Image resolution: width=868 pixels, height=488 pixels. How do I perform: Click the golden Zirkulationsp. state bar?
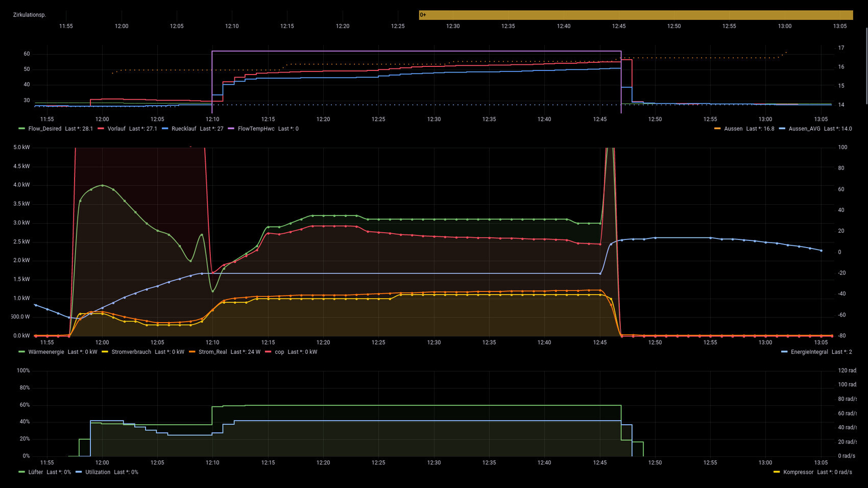635,15
